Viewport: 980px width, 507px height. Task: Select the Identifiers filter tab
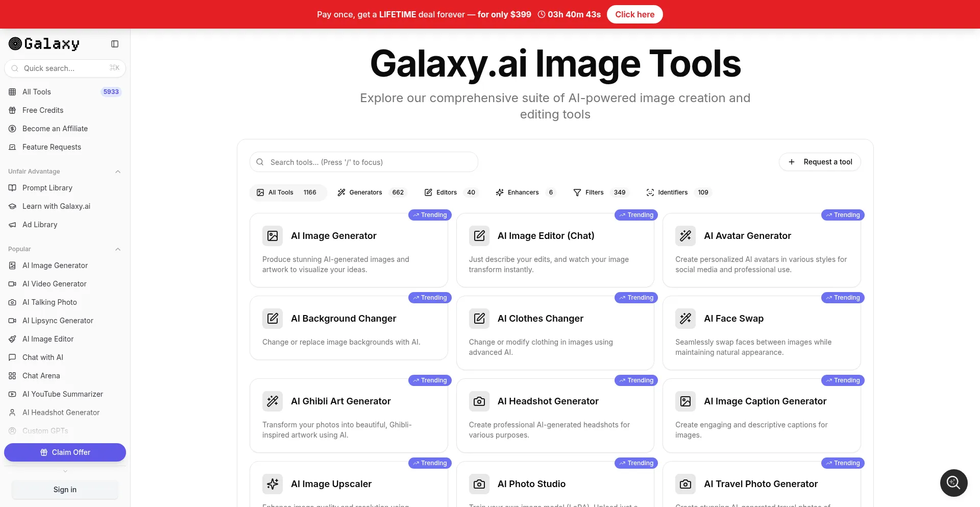pos(679,192)
